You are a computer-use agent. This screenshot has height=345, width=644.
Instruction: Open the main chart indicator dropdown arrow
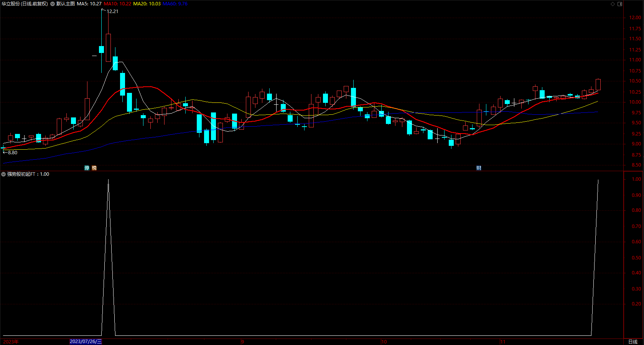pos(53,4)
